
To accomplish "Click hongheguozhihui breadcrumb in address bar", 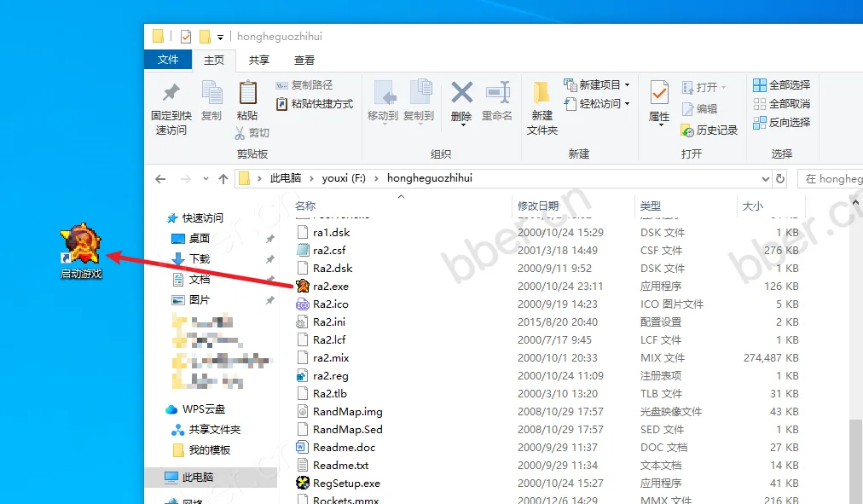I will point(429,178).
